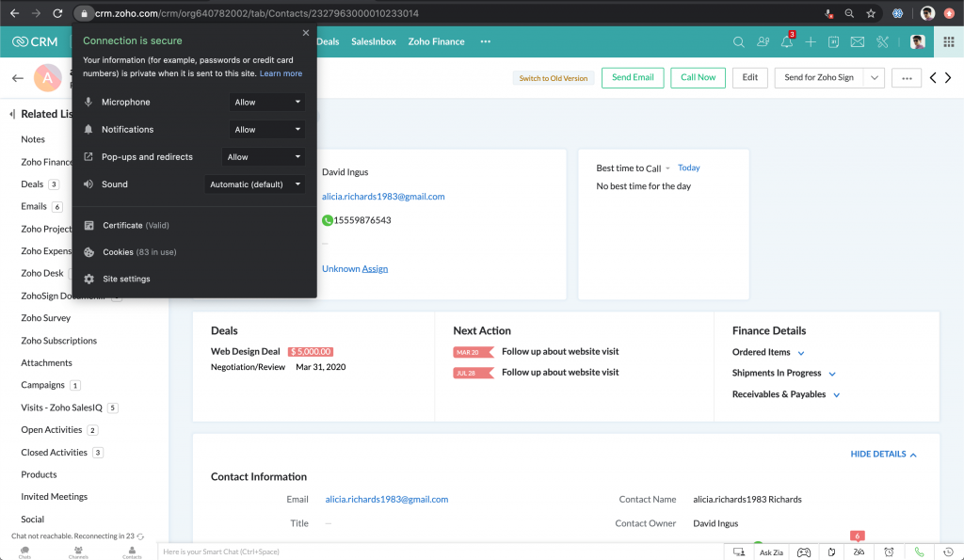Click the green phone icon in bottom bar
This screenshot has width=964, height=560.
tap(920, 552)
